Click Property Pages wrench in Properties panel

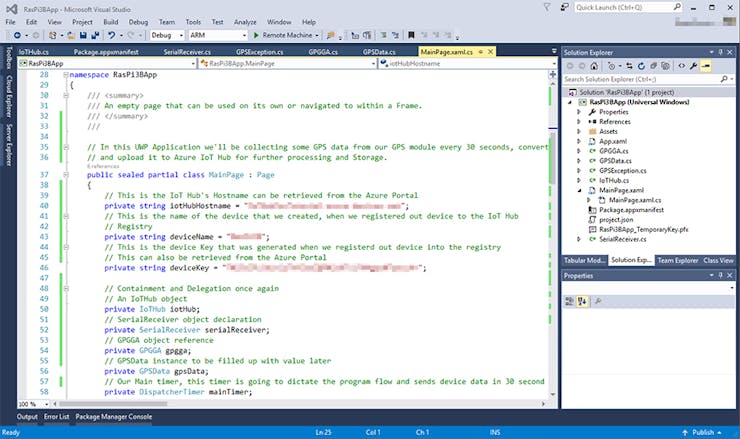tap(598, 301)
